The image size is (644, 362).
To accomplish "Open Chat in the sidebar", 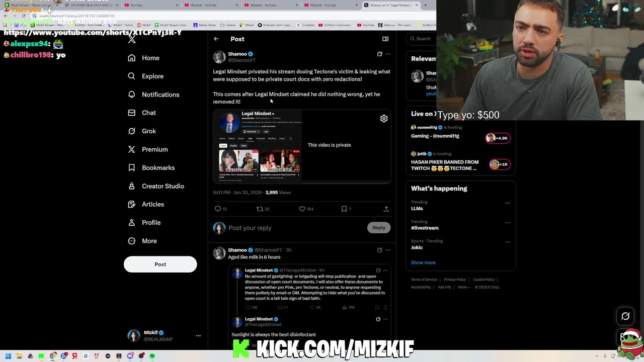I will [x=142, y=113].
